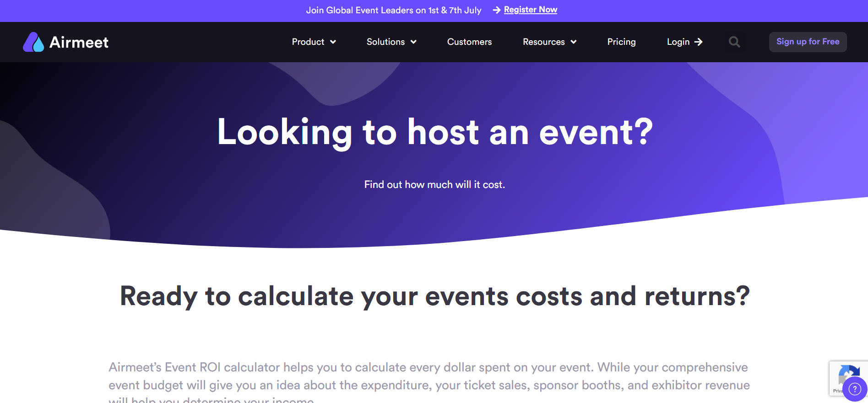
Task: Click the Product dropdown chevron icon
Action: point(333,42)
